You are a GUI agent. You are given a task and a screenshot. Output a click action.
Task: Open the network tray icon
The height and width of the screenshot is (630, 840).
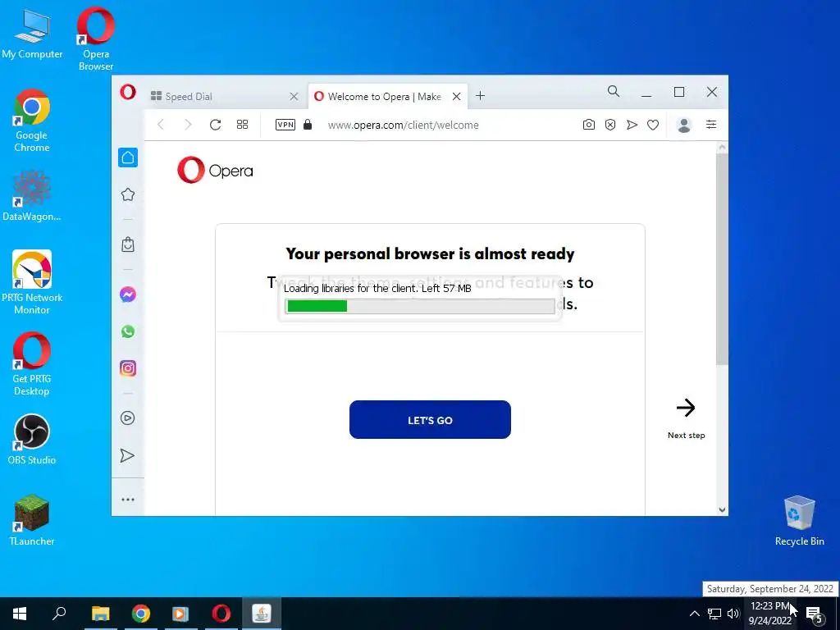pos(714,614)
